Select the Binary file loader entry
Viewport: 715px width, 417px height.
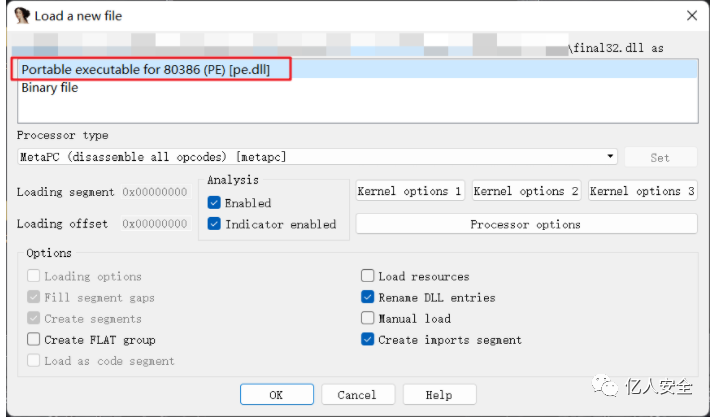pyautogui.click(x=358, y=88)
